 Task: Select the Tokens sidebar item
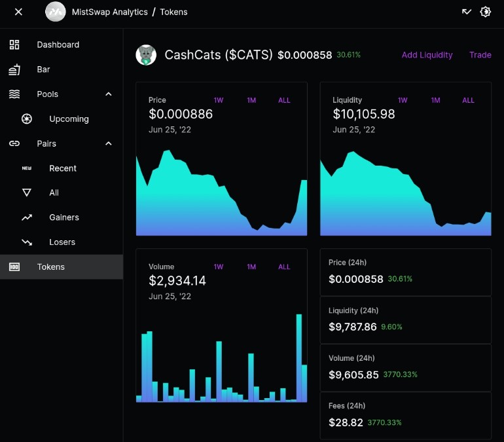(x=62, y=267)
